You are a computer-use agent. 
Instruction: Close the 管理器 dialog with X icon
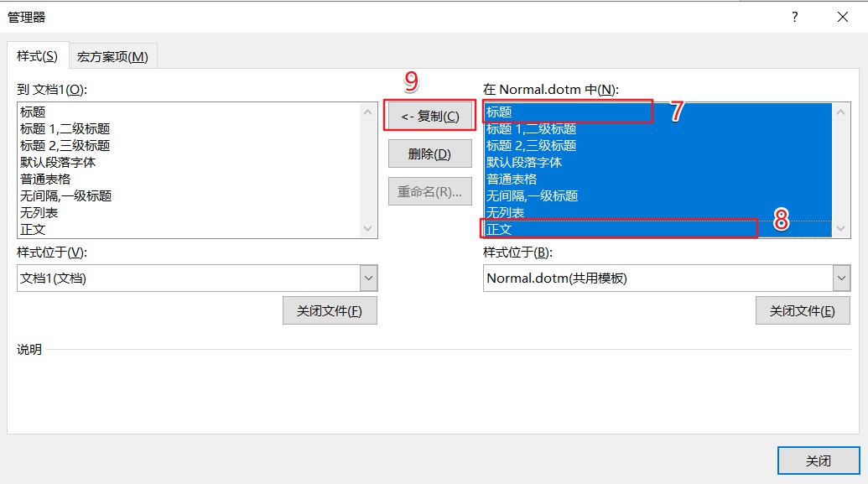tap(843, 17)
